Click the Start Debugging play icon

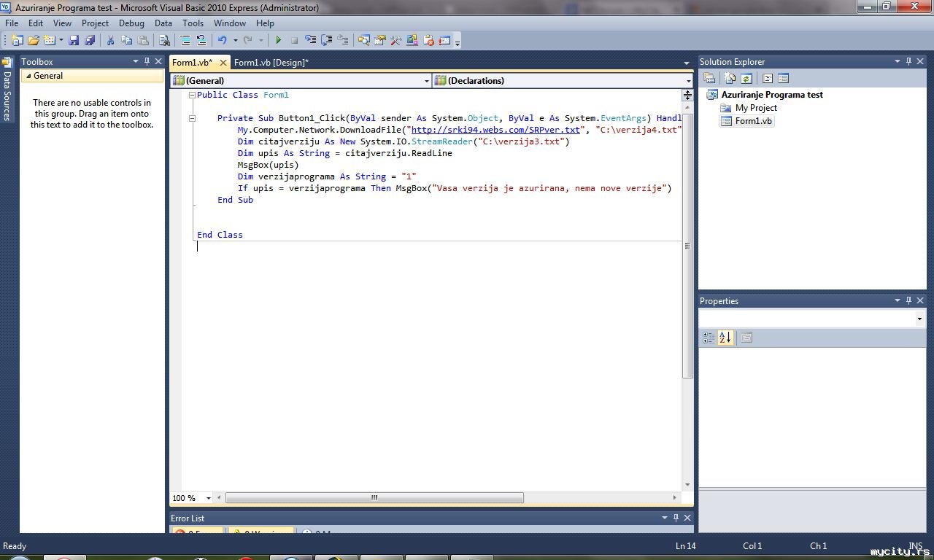(x=278, y=41)
